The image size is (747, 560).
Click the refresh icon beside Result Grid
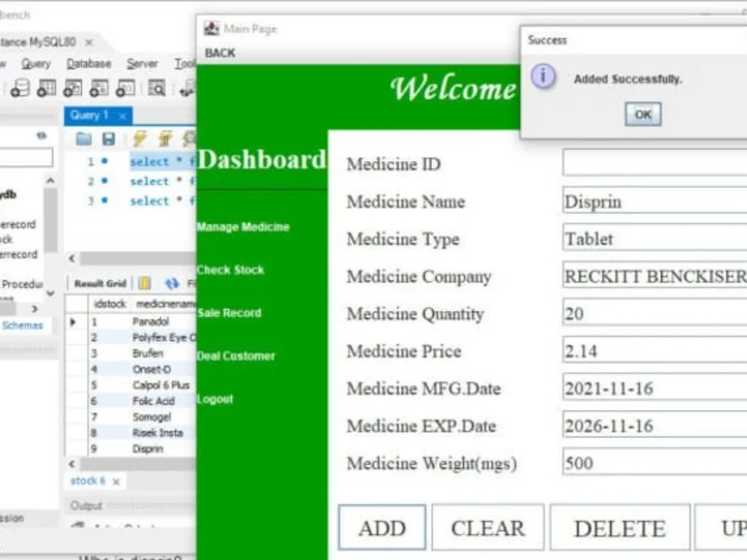point(172,284)
